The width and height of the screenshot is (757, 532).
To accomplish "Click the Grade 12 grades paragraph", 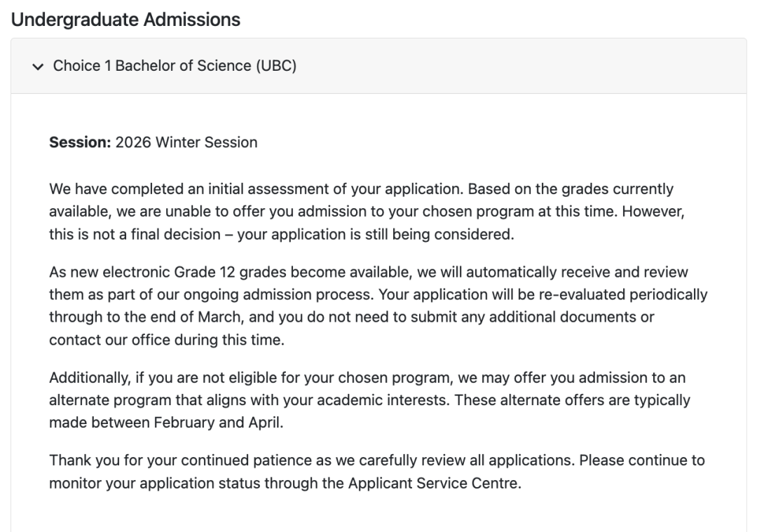I will click(377, 306).
